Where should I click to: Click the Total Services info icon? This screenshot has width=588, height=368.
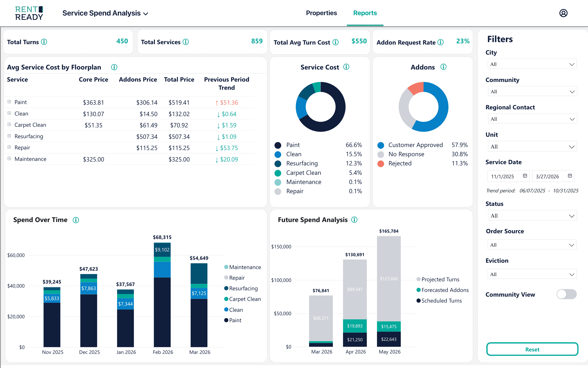(186, 42)
